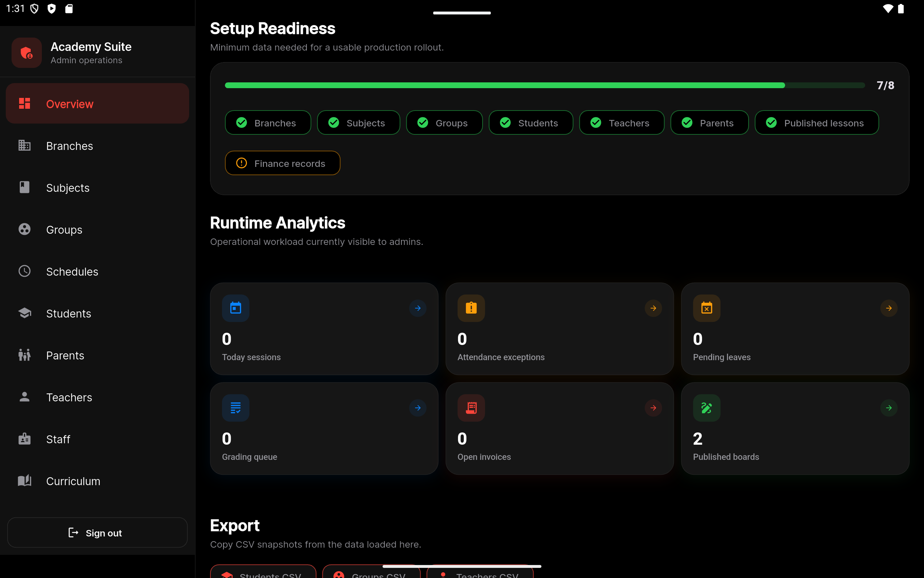This screenshot has height=578, width=924.
Task: Go to Branches in the sidebar
Action: 97,146
